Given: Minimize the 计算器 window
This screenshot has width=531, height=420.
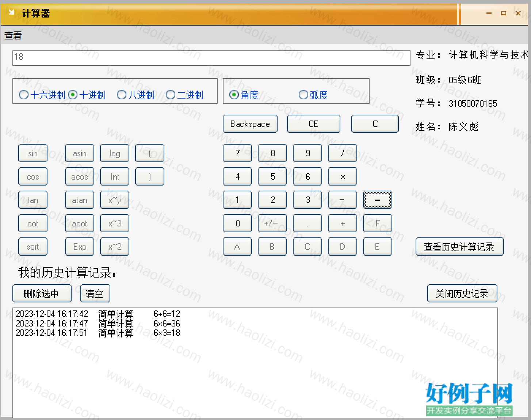Looking at the screenshot, I should 489,13.
